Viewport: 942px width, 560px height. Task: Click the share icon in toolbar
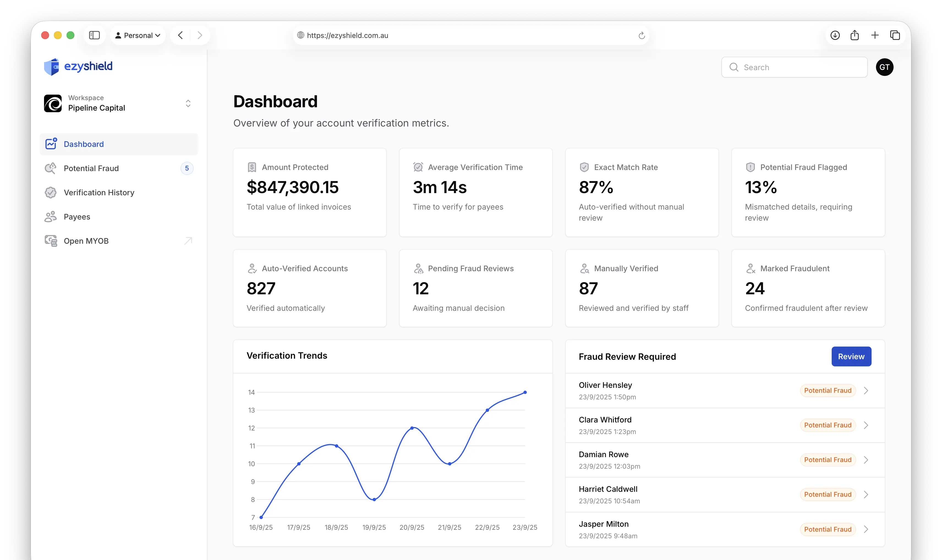point(855,35)
